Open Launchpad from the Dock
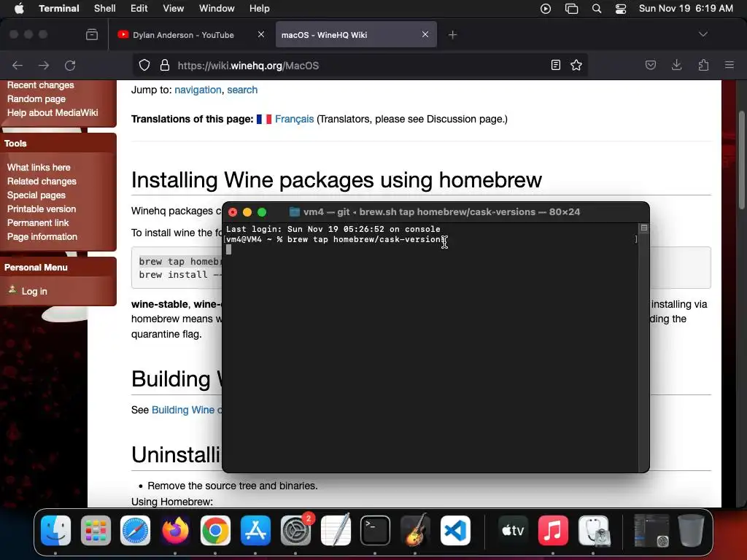Viewport: 747px width, 560px height. (x=96, y=531)
